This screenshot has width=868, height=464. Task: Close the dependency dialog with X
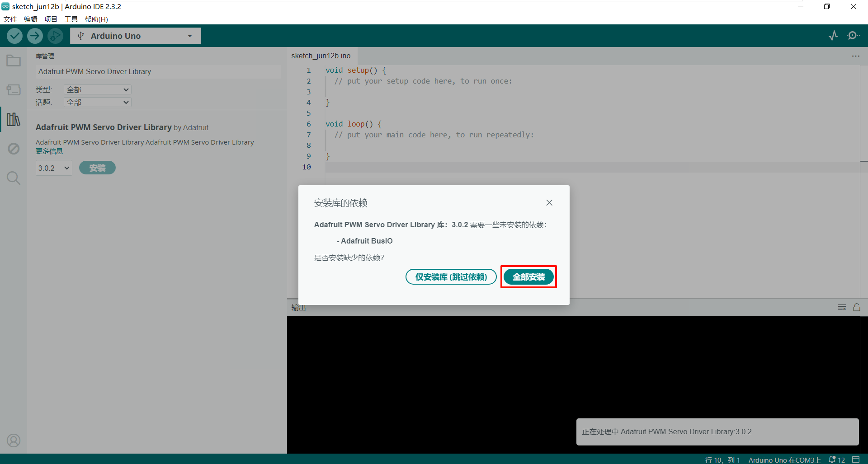549,203
